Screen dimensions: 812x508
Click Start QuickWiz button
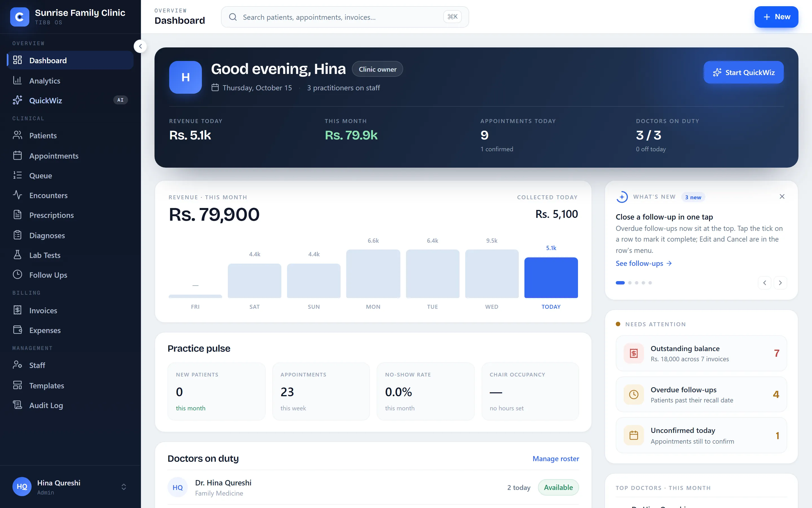coord(743,72)
